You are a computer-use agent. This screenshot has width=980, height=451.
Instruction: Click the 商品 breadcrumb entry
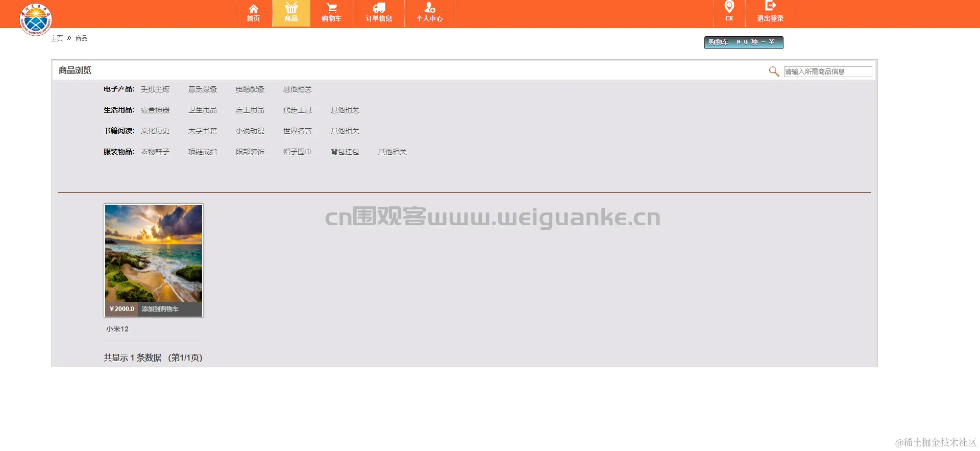[x=81, y=38]
